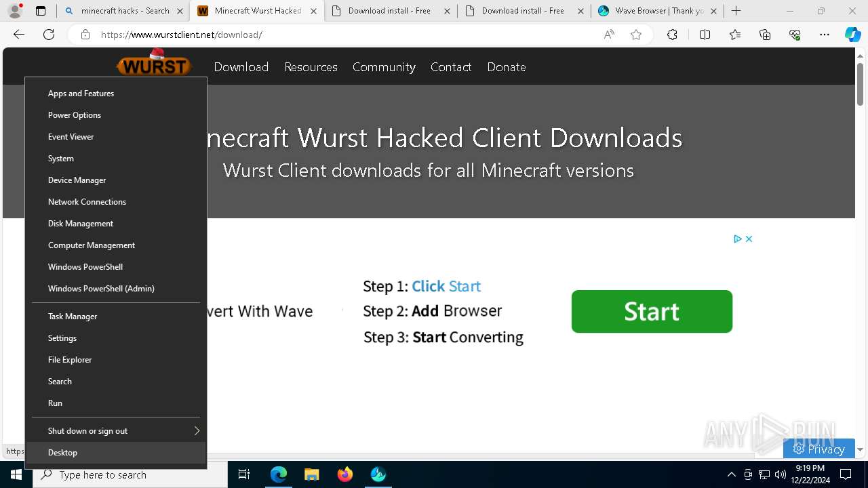
Task: Open Collections icon in toolbar
Action: [x=765, y=35]
